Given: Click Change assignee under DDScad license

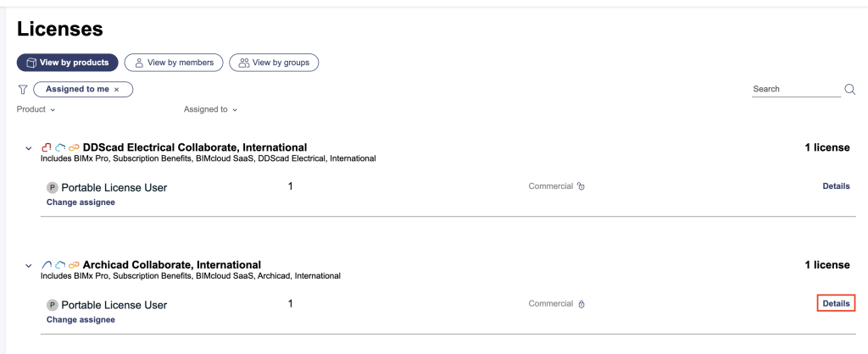Looking at the screenshot, I should click(81, 202).
